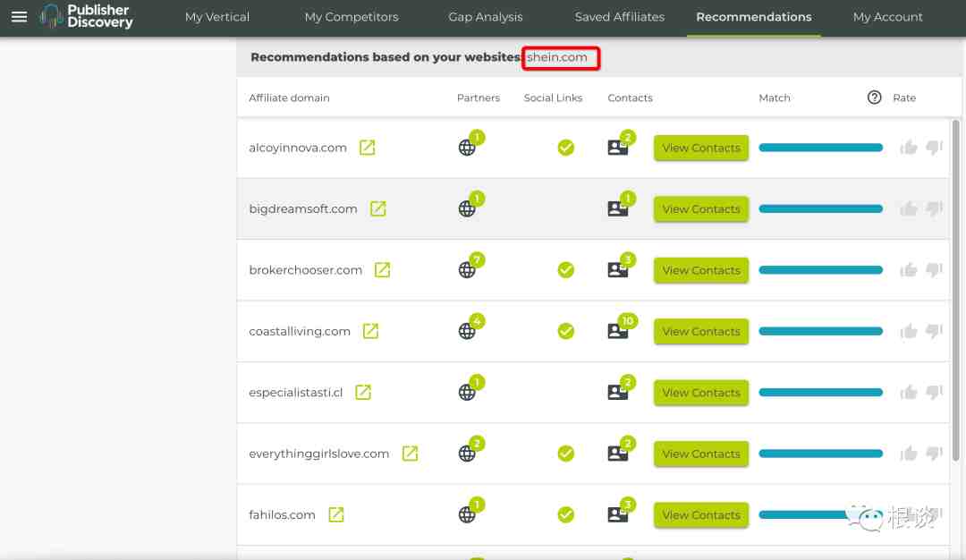Click partners globe icon for alcoyinnova.com
This screenshot has height=560, width=966.
pyautogui.click(x=467, y=148)
